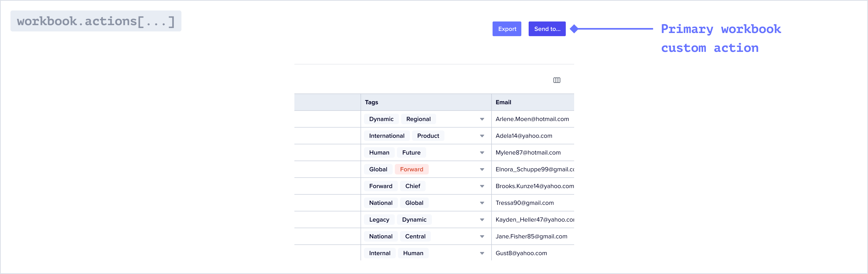Select the Forward tag highlighted in red
Image resolution: width=868 pixels, height=274 pixels.
click(x=412, y=169)
